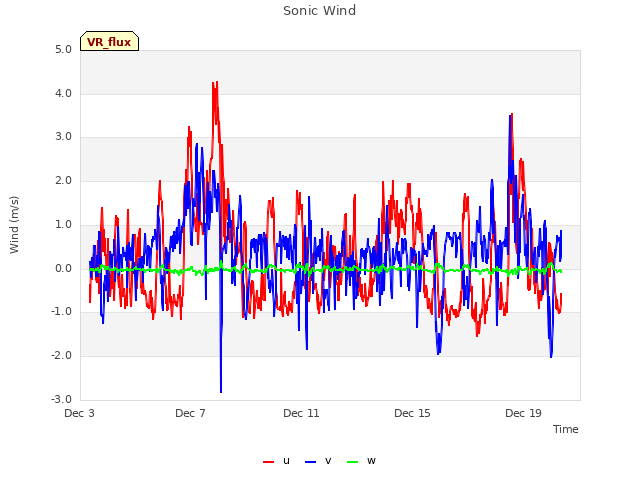640x480 pixels.
Task: Click the 1.0 y-axis tick label
Action: pyautogui.click(x=63, y=224)
